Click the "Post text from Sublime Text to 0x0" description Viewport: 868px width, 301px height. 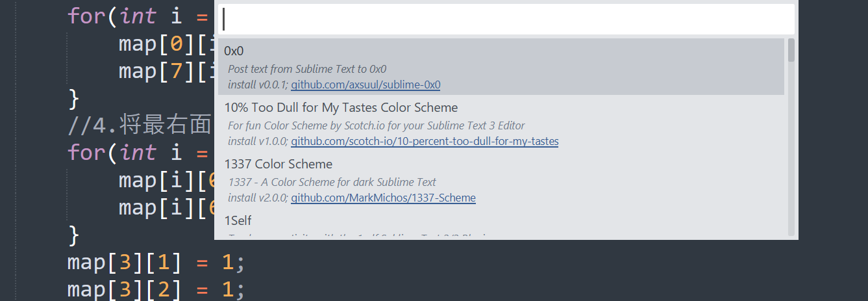(307, 69)
